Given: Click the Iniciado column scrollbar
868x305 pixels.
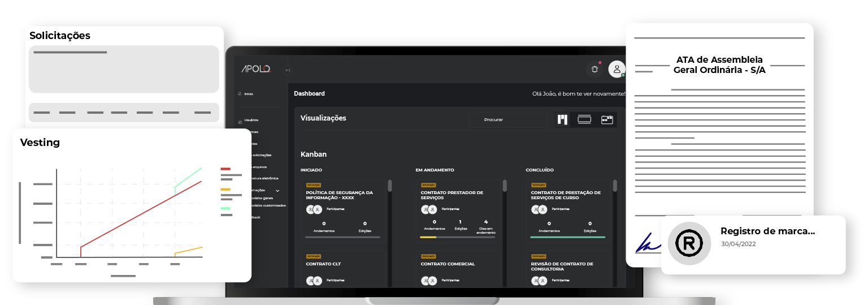Looking at the screenshot, I should pos(390,186).
